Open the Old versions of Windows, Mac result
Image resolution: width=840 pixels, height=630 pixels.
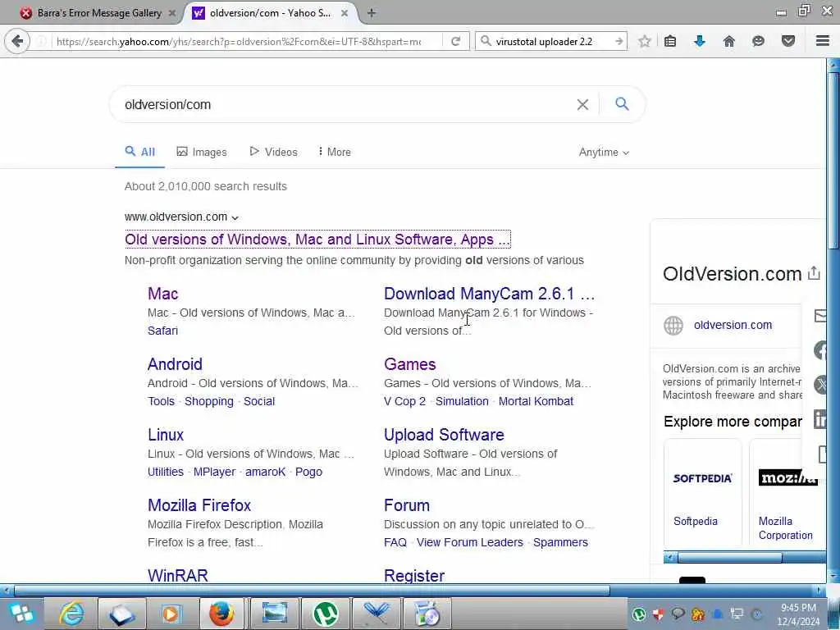pyautogui.click(x=317, y=240)
